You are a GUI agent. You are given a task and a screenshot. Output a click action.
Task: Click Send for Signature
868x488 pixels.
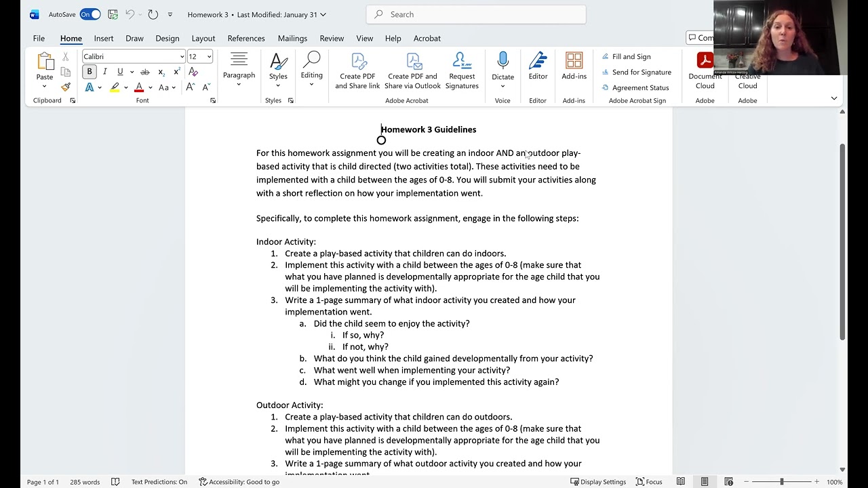coord(636,72)
